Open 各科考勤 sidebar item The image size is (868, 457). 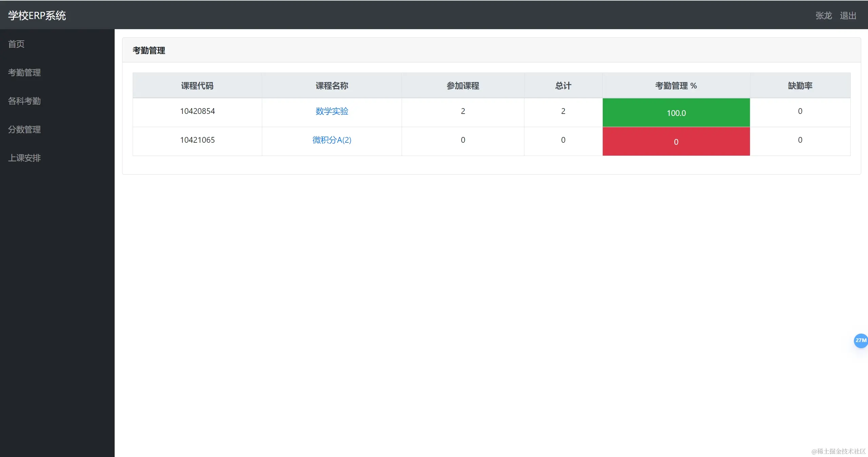24,101
